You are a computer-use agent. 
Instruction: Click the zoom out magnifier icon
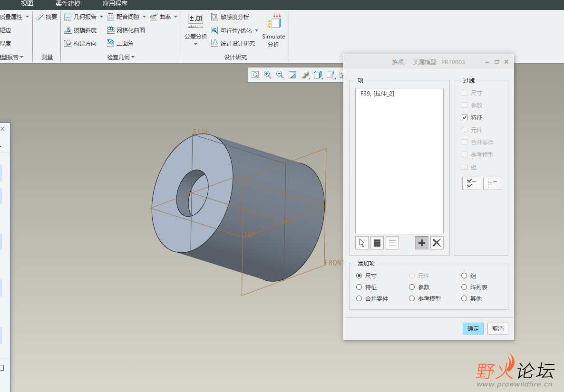(280, 75)
